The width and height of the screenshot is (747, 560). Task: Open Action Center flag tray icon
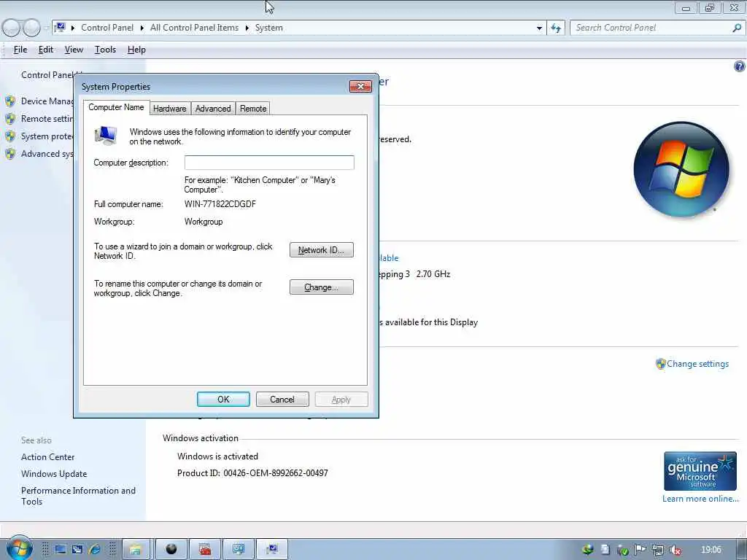coord(640,550)
